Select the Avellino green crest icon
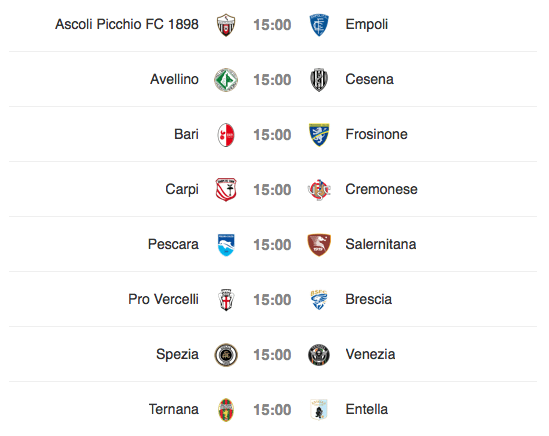The image size is (549, 436). [226, 80]
